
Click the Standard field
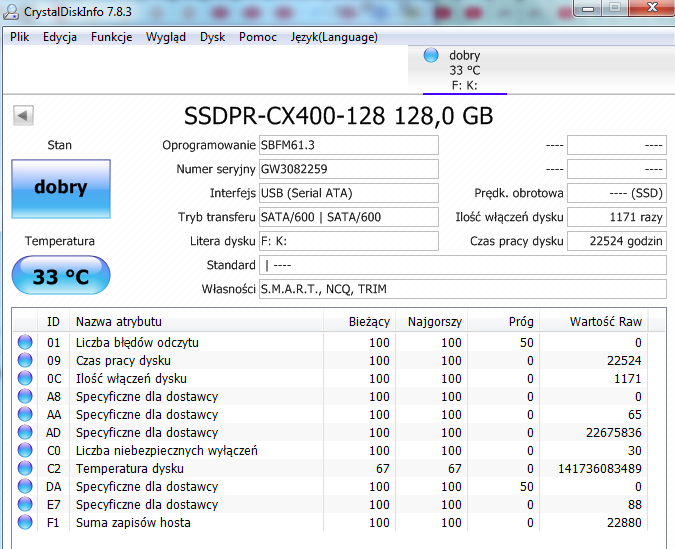click(x=463, y=265)
